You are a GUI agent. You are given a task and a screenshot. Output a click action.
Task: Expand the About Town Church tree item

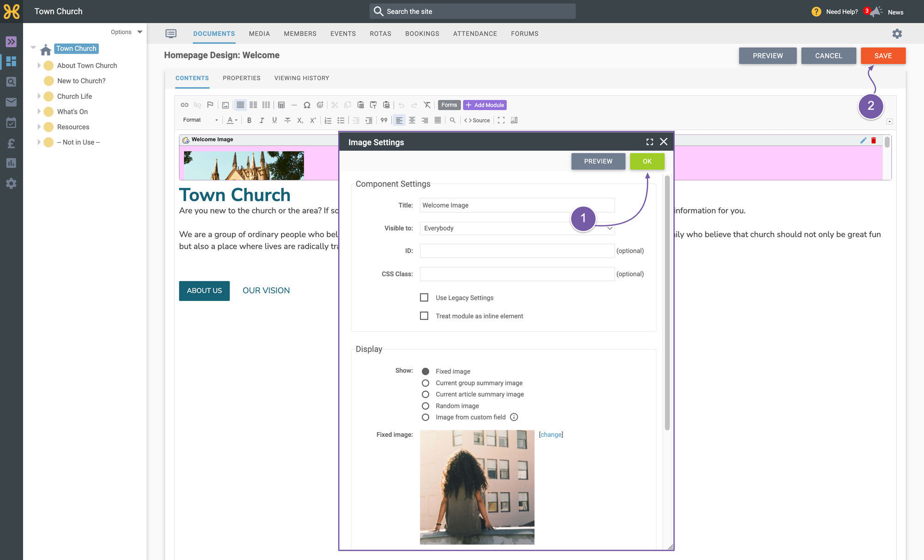click(x=39, y=66)
